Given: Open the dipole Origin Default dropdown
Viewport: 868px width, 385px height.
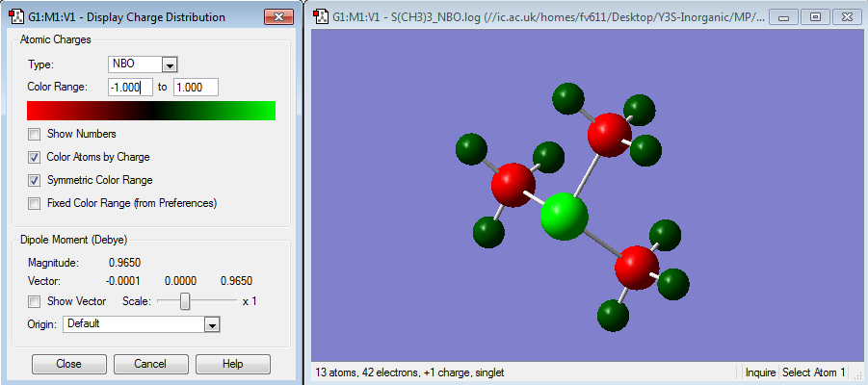Looking at the screenshot, I should [x=212, y=324].
